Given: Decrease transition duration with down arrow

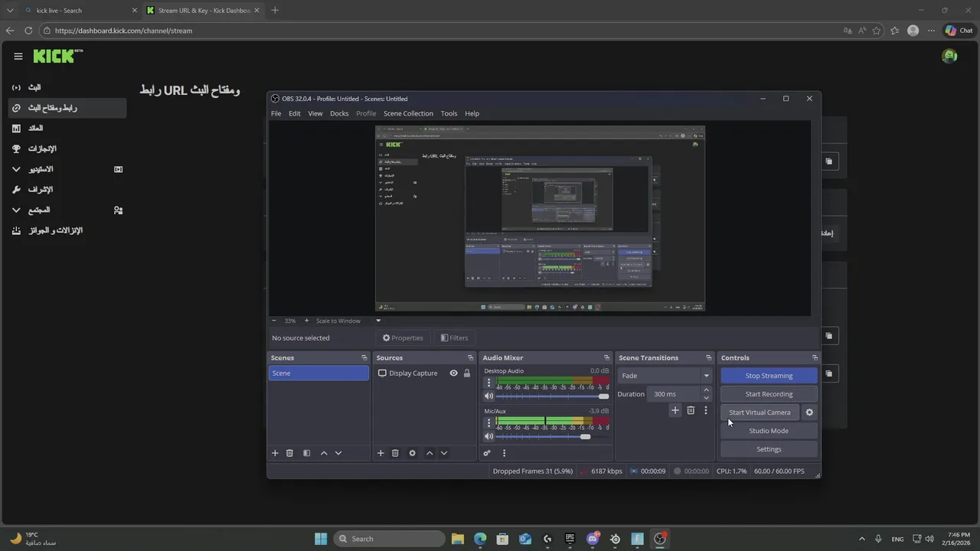Looking at the screenshot, I should click(706, 398).
